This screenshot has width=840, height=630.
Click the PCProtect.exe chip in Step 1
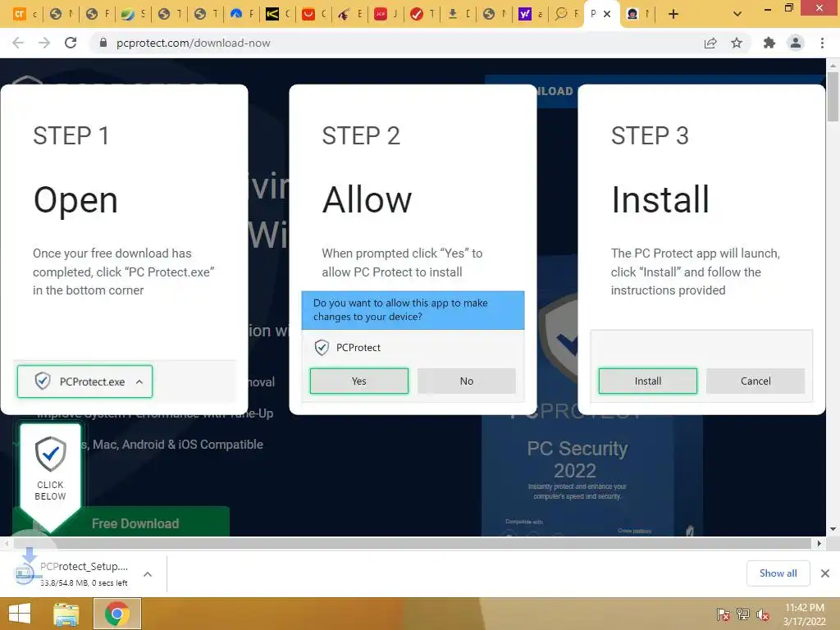84,381
